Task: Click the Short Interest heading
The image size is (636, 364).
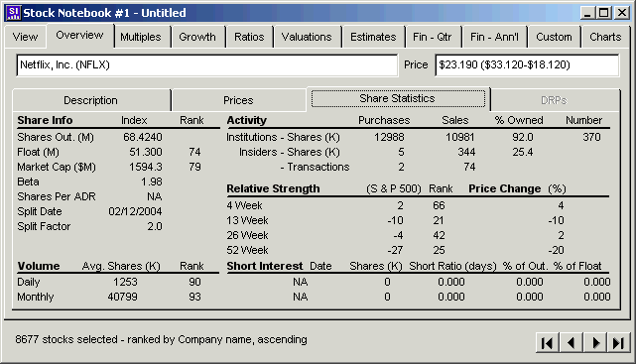Action: tap(265, 267)
